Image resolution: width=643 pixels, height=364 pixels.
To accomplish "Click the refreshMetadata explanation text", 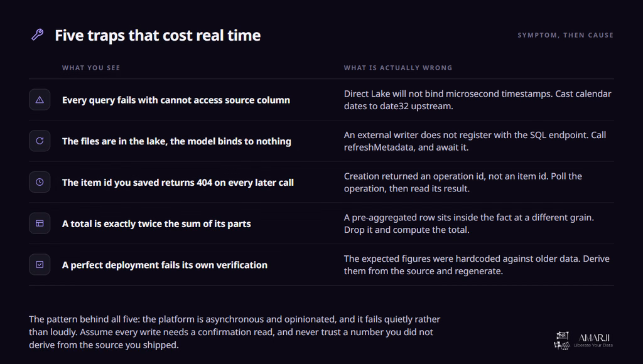I will coord(475,141).
